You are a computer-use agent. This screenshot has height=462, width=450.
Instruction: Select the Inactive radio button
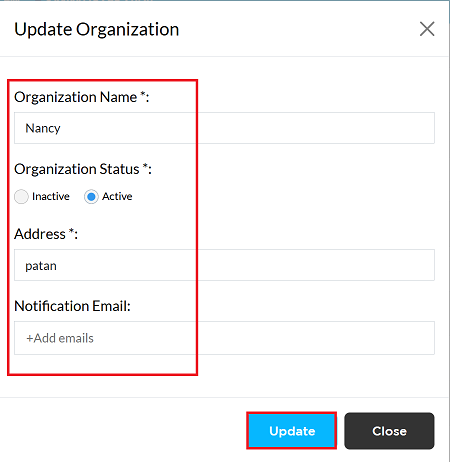(x=21, y=196)
